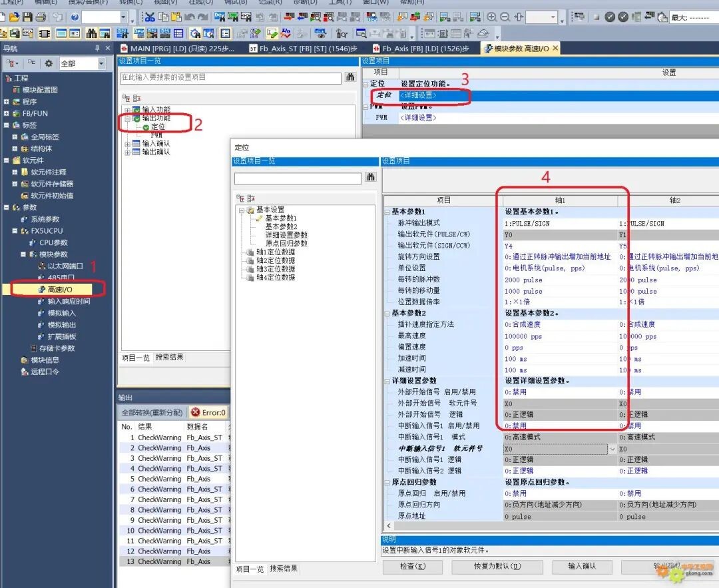This screenshot has width=719, height=588.
Task: Open the 全部 filter dropdown in navigation
Action: point(101,63)
